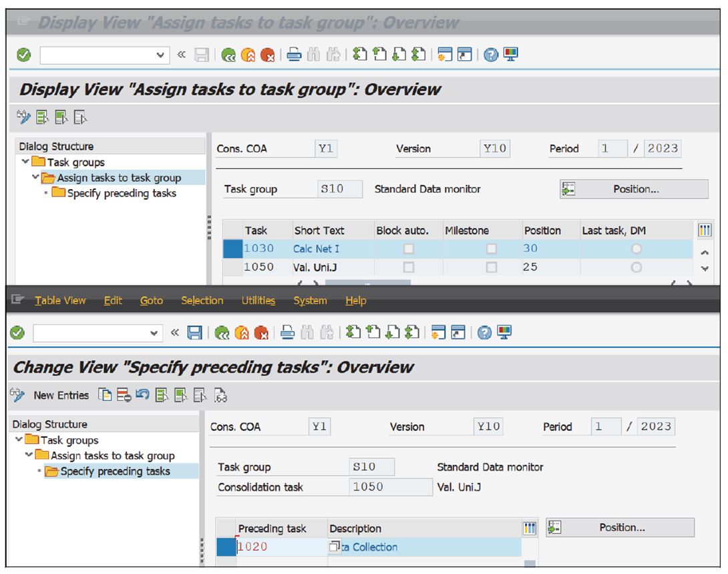Click the Delete Row icon after New Entries

[x=124, y=395]
